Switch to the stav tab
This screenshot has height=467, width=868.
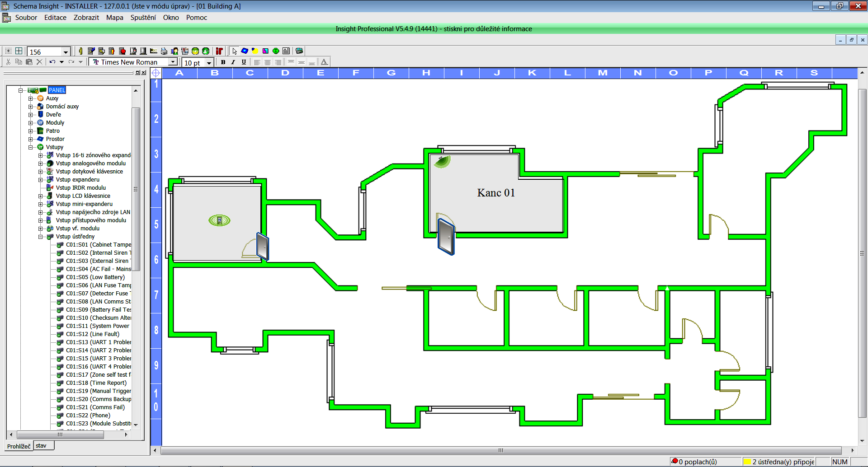tap(43, 445)
